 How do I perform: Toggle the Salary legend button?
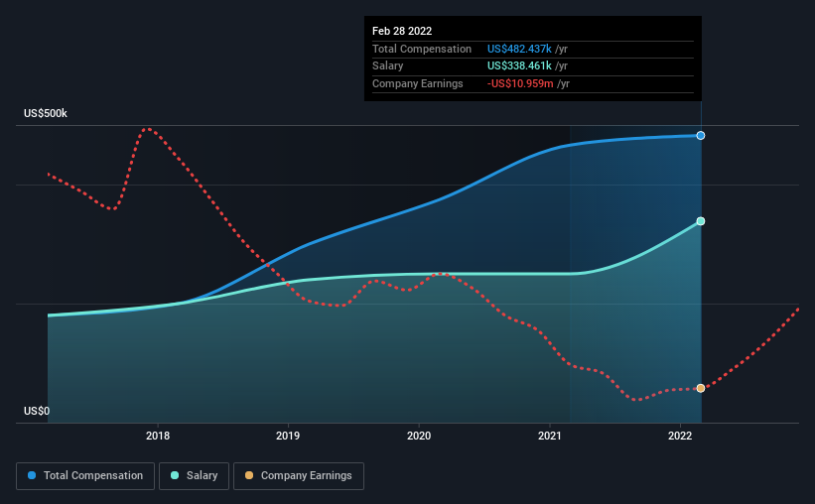pos(194,476)
